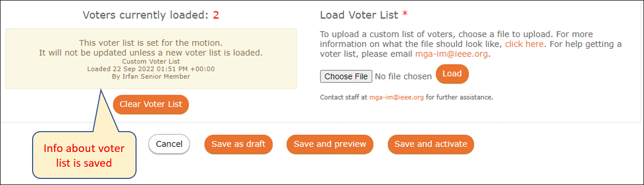This screenshot has width=644, height=185.
Task: Open the 'click here' file format link
Action: click(525, 44)
